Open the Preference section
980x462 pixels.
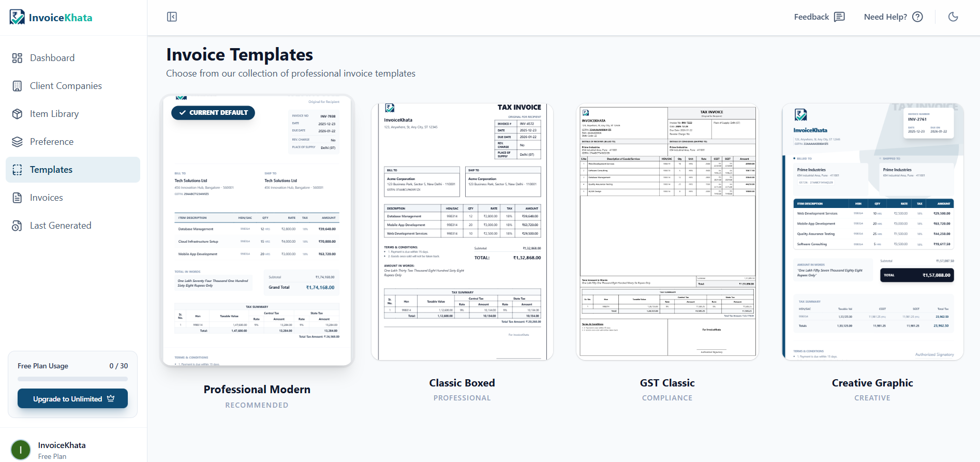[x=73, y=142]
